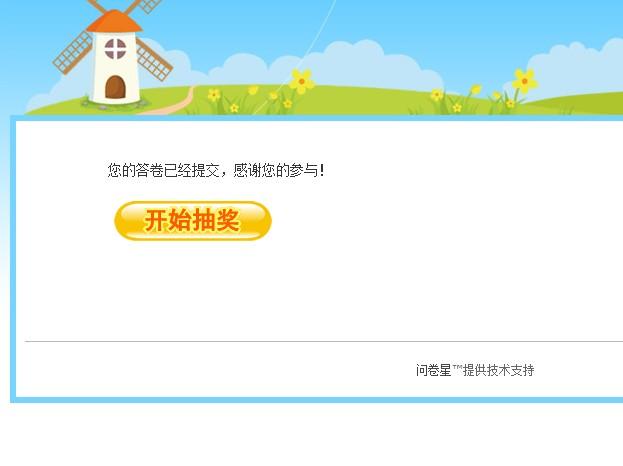Click the large yellow flower on the right side
The width and height of the screenshot is (623, 466).
click(x=524, y=81)
